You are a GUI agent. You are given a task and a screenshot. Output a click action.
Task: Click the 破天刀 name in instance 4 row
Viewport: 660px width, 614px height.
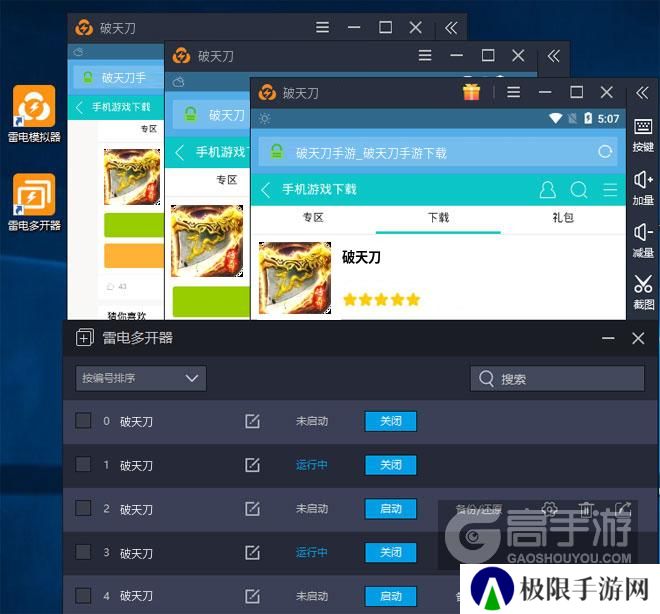coord(136,596)
